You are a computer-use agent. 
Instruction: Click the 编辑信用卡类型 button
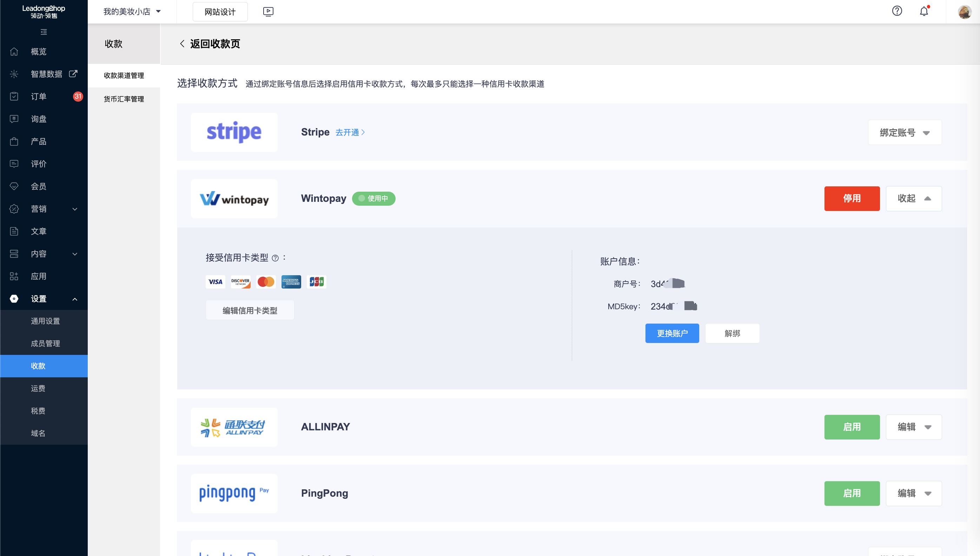(x=250, y=310)
